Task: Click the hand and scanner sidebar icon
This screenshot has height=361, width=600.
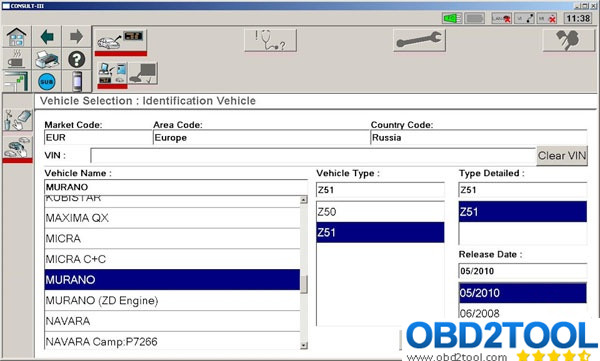Action: (18, 120)
